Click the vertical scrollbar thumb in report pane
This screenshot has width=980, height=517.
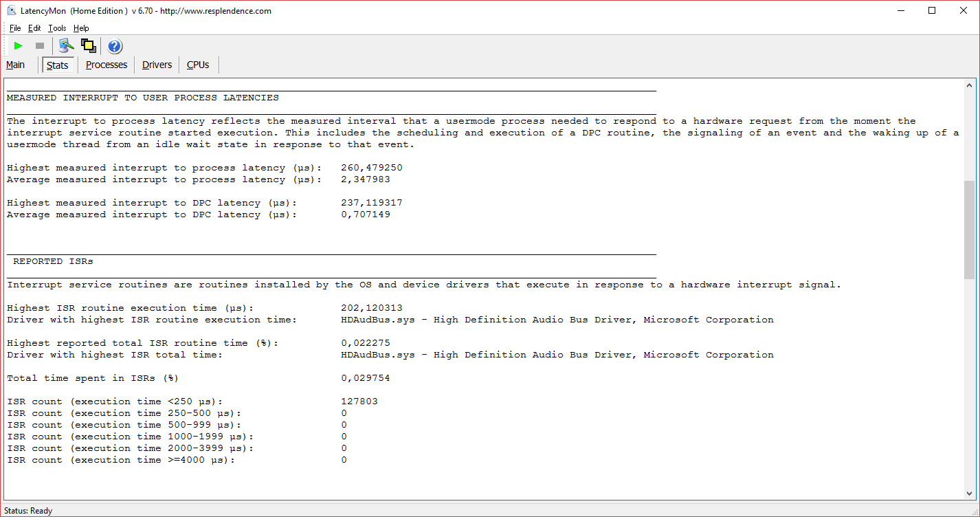969,229
